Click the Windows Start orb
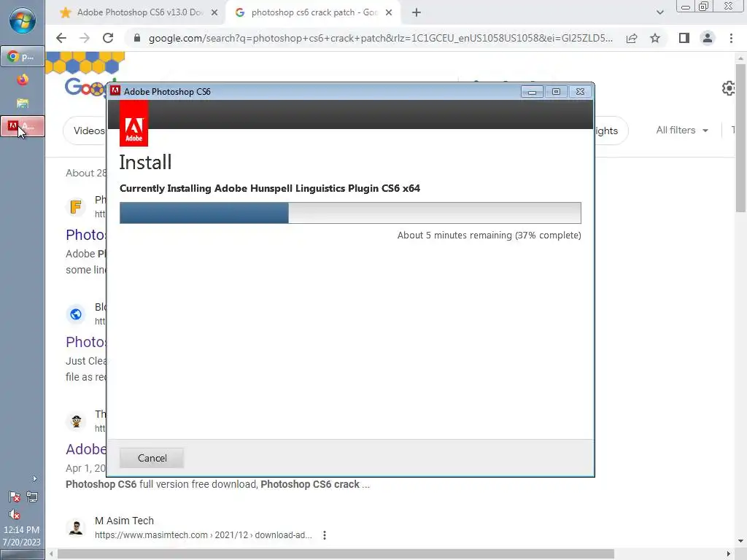 click(23, 21)
